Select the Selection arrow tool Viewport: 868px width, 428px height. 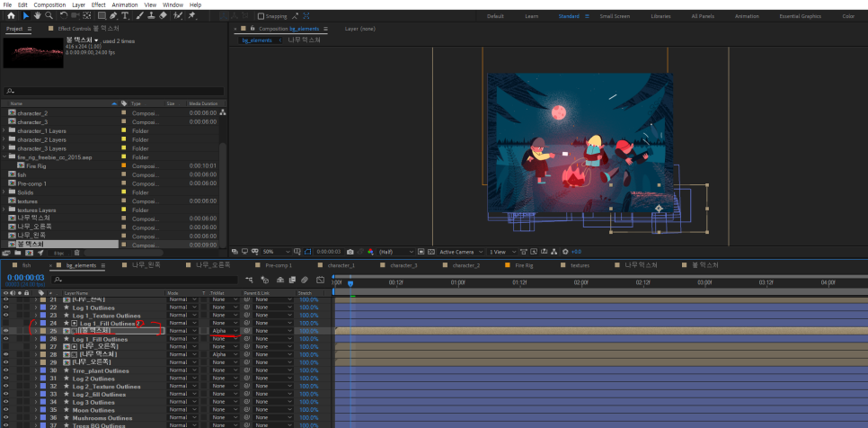click(x=25, y=16)
